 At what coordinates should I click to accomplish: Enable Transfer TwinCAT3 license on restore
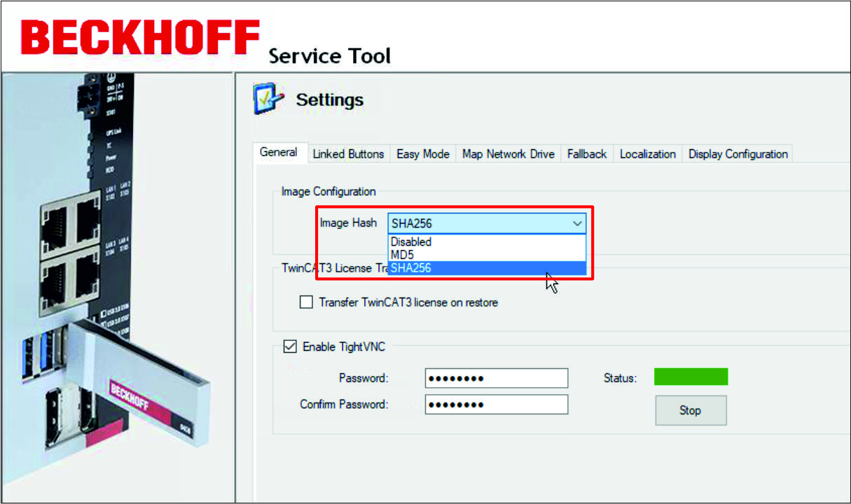tap(306, 302)
